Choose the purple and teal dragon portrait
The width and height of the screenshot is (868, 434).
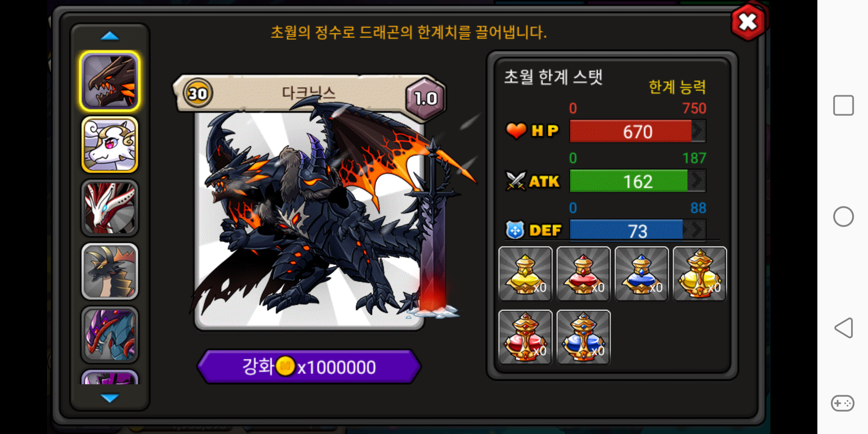110,335
